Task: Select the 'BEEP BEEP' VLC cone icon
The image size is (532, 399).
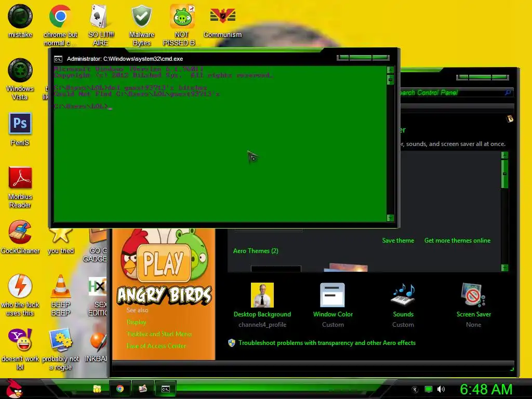Action: point(60,295)
